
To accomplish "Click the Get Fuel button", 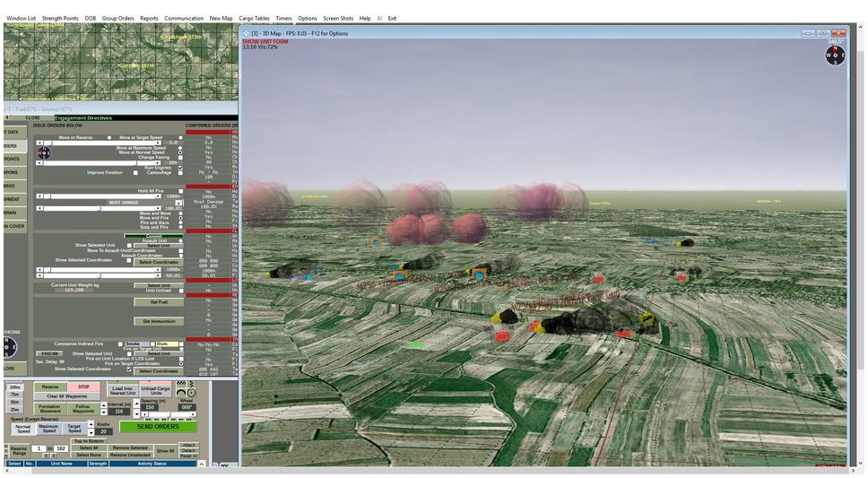I will pyautogui.click(x=159, y=302).
